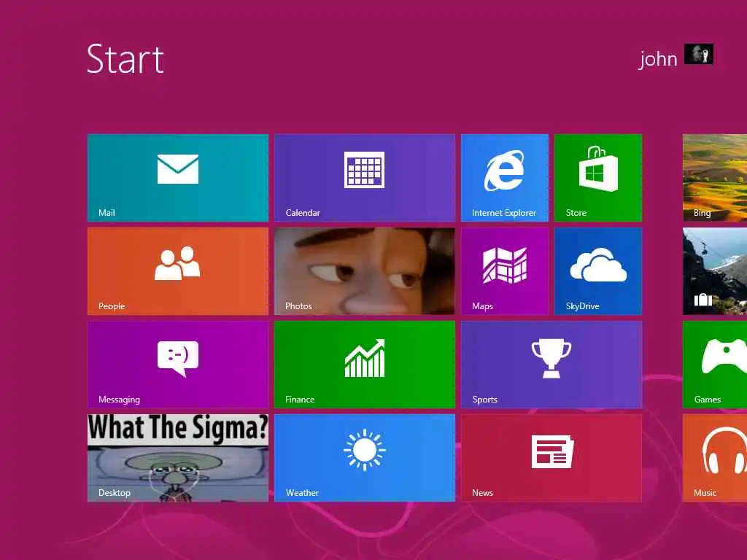Open the Bing tile
747x560 pixels.
click(715, 178)
